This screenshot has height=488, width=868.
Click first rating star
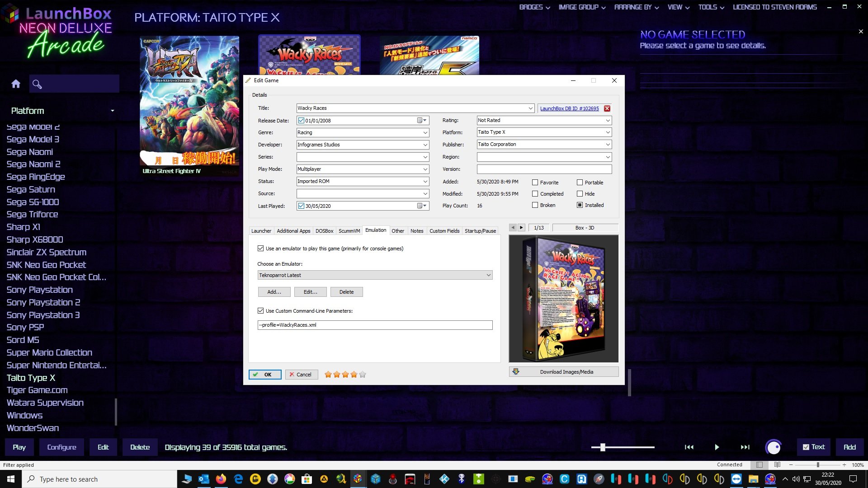pos(328,375)
